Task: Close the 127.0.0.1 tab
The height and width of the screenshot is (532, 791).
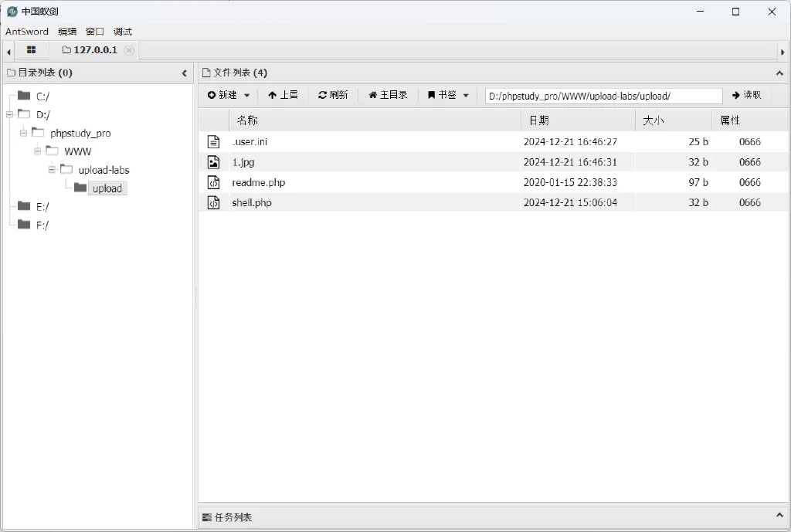Action: [x=129, y=50]
